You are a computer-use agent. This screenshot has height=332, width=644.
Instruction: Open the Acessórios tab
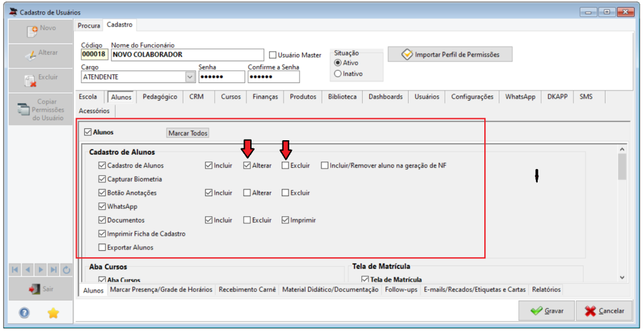94,111
